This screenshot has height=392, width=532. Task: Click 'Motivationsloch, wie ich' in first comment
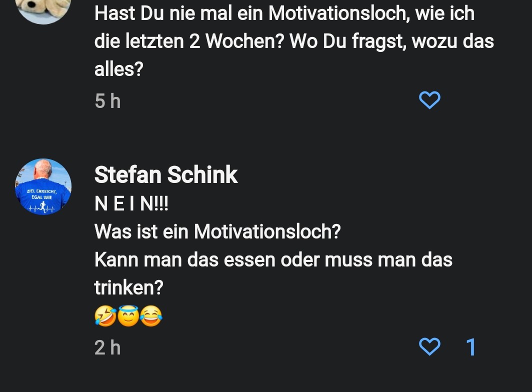371,13
